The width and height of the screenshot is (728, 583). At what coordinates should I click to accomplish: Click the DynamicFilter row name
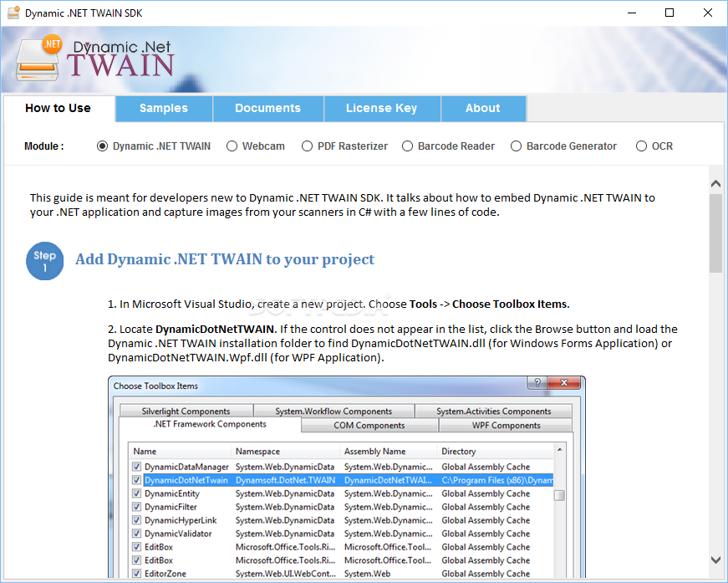click(x=171, y=507)
